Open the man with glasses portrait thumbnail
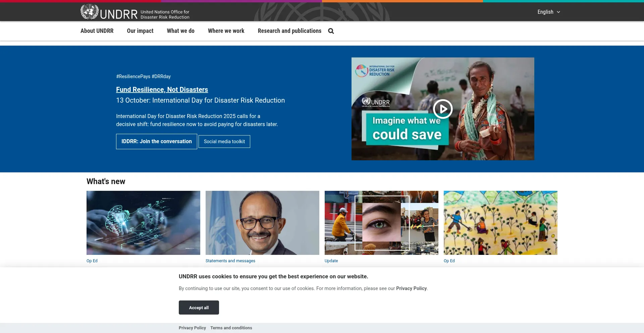Viewport: 644px width, 333px height. (262, 223)
